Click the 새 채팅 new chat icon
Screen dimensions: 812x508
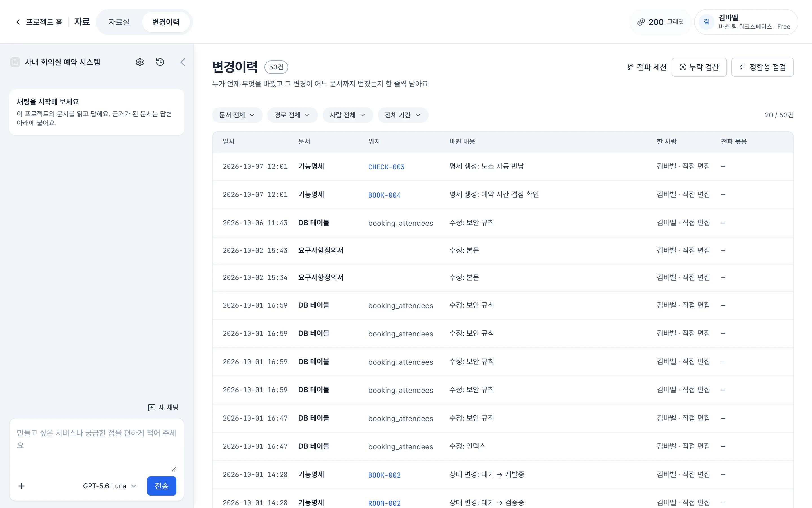coord(151,408)
